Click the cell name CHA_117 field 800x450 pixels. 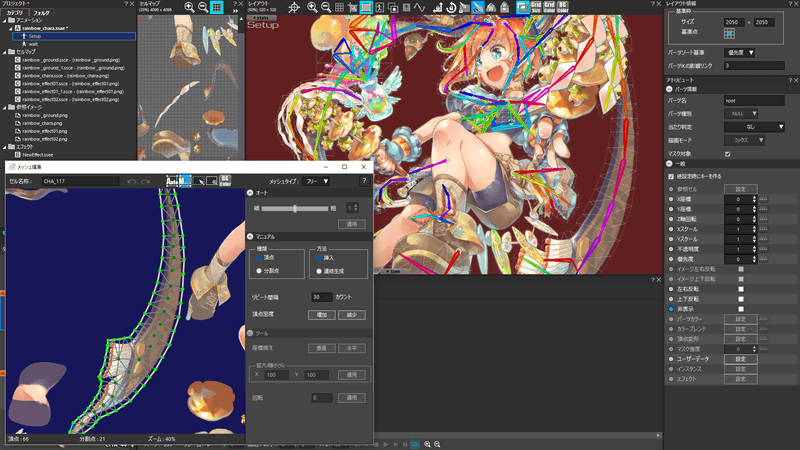(x=80, y=181)
